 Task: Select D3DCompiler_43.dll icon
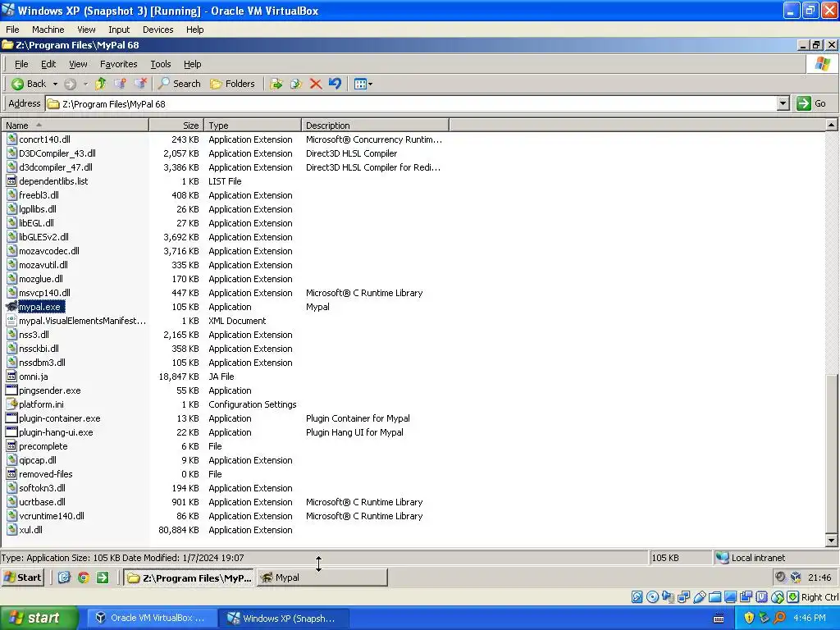pyautogui.click(x=11, y=153)
